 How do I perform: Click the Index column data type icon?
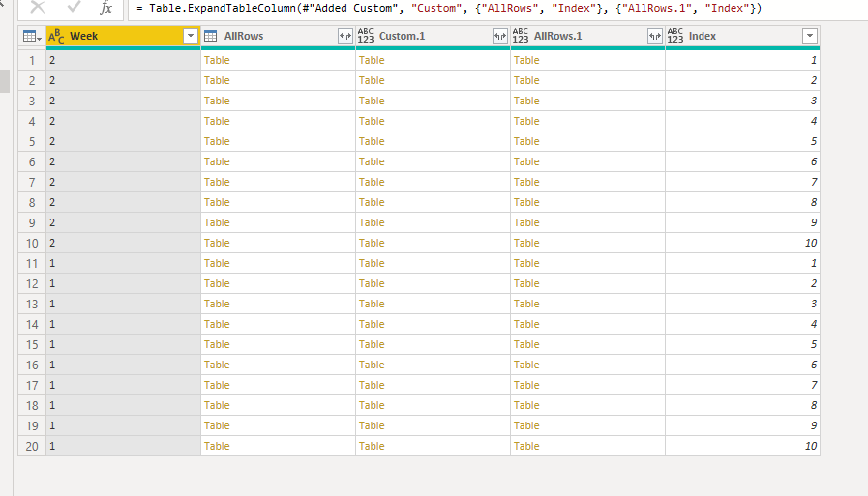[x=675, y=36]
